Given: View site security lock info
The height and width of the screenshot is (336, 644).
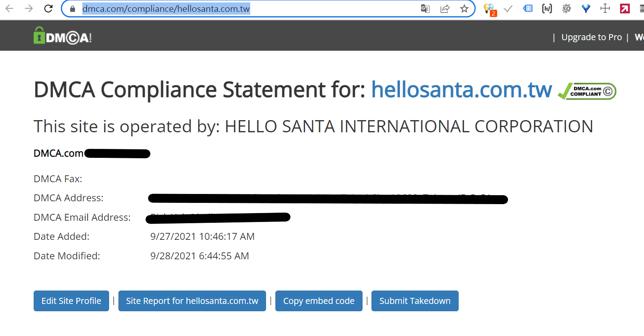Looking at the screenshot, I should pos(73,9).
